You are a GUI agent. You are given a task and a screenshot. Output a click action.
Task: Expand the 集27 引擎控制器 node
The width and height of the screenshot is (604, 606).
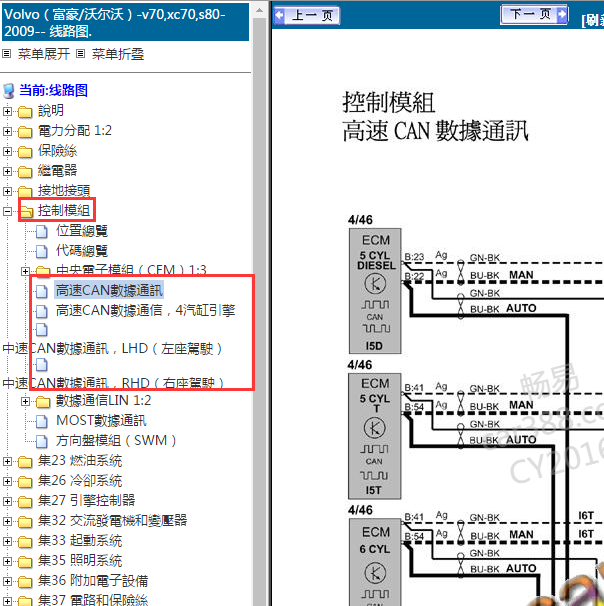[7, 501]
